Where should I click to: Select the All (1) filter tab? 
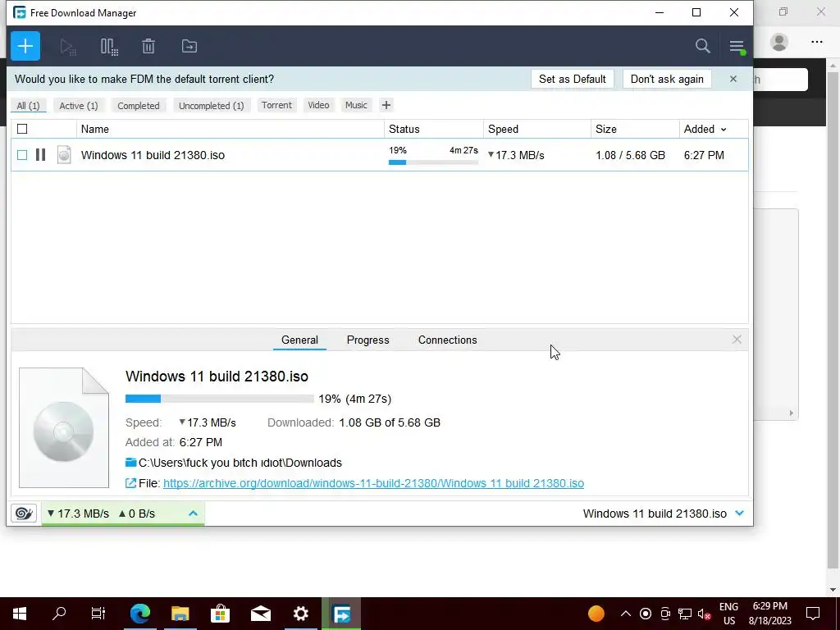(x=28, y=106)
